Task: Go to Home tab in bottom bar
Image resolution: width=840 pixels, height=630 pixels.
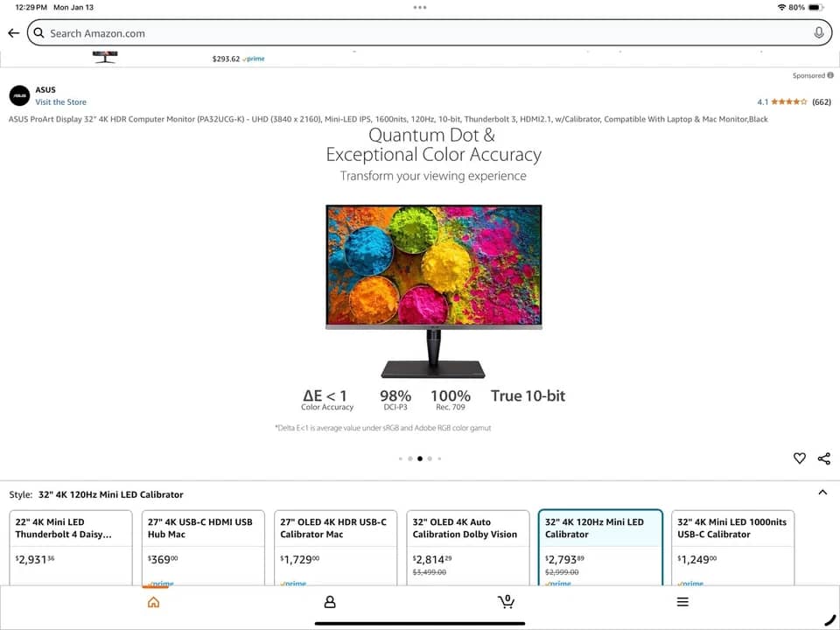Action: click(x=153, y=602)
